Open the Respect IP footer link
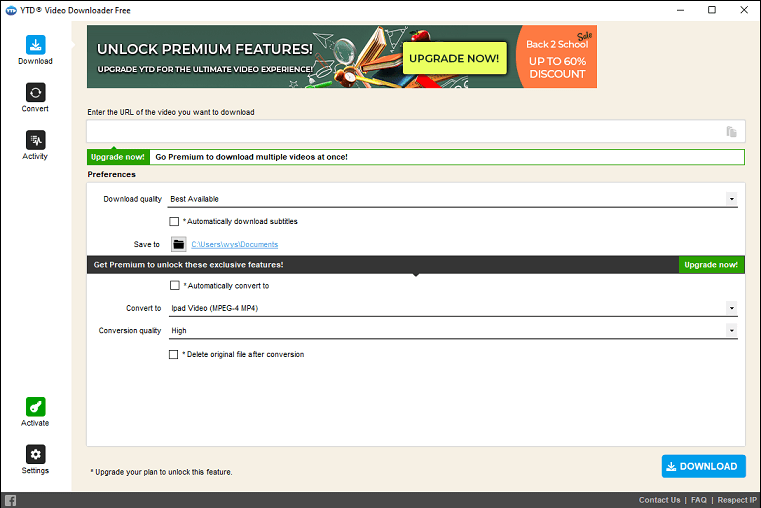 tap(737, 500)
